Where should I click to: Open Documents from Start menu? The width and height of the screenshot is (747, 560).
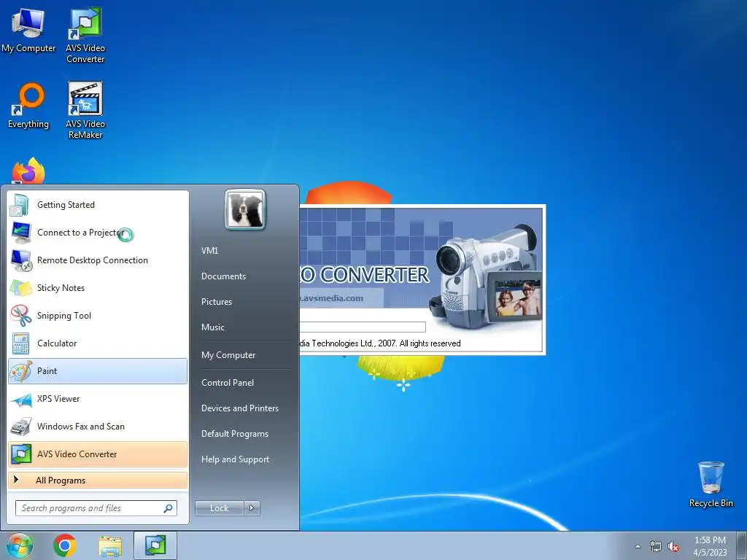pyautogui.click(x=223, y=276)
